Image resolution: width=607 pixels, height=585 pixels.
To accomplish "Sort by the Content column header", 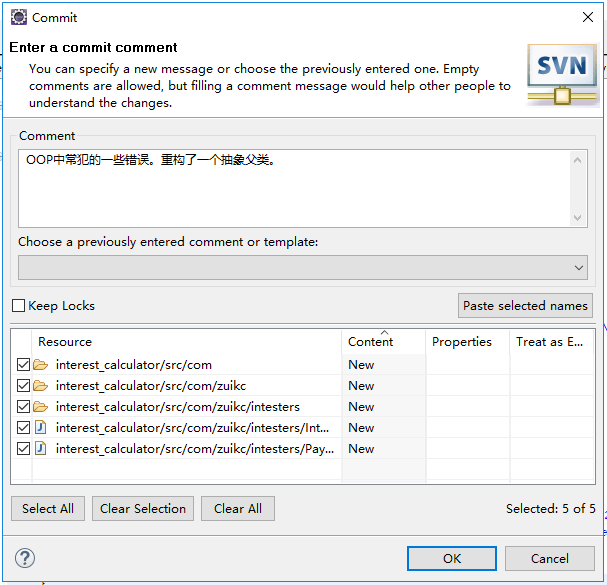I will [x=371, y=342].
